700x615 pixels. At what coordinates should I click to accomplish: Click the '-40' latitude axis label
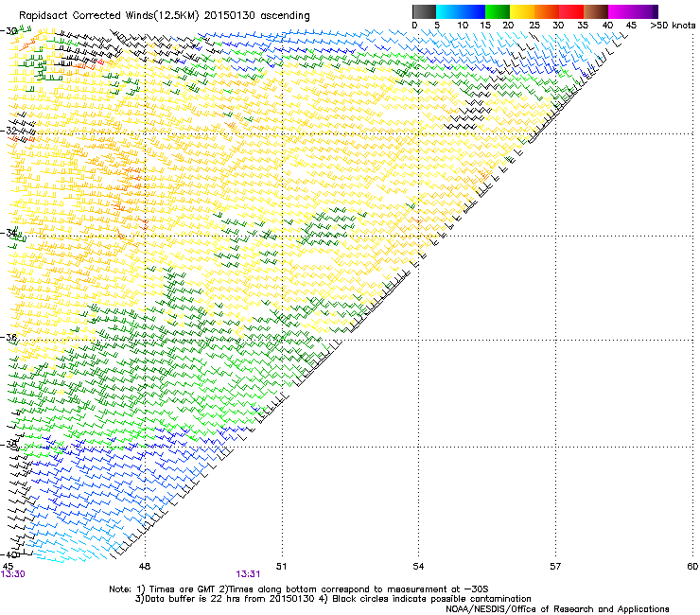tap(9, 554)
